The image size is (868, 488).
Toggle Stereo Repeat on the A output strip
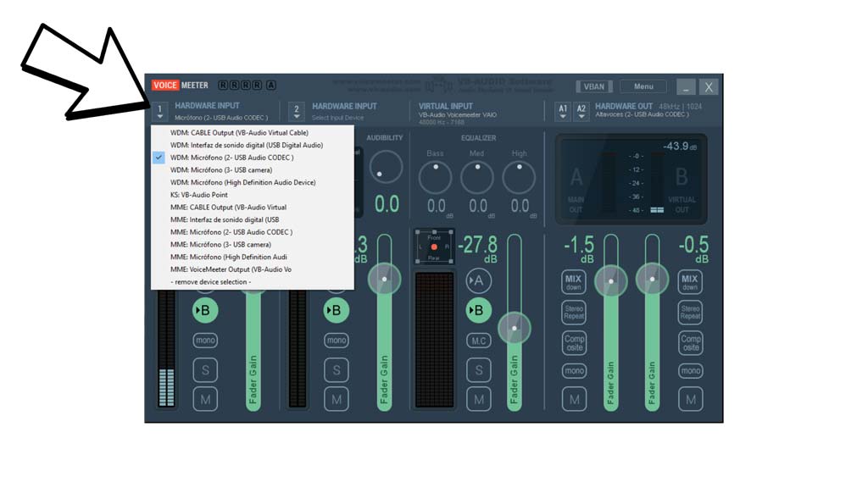click(574, 312)
